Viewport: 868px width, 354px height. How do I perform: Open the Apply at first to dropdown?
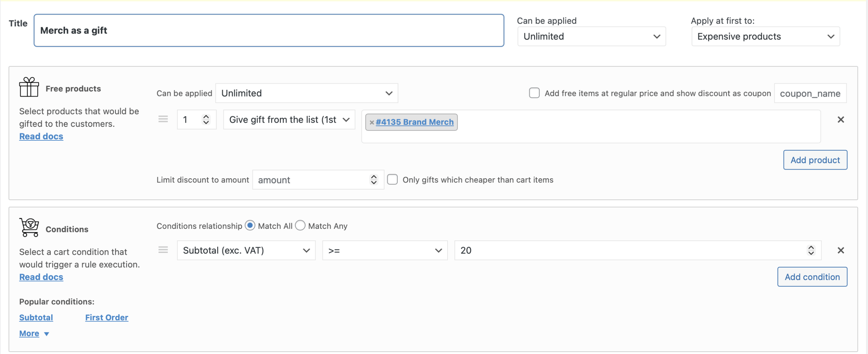[765, 37]
